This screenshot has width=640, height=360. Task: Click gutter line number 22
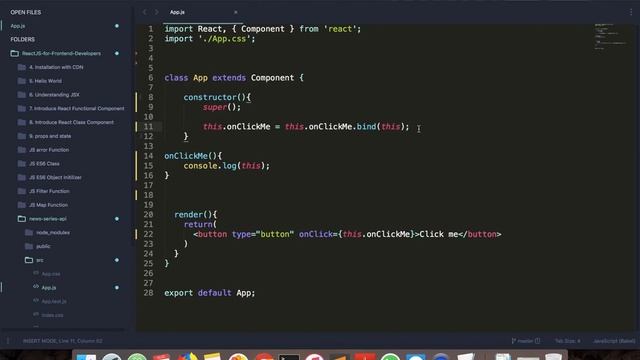[149, 234]
